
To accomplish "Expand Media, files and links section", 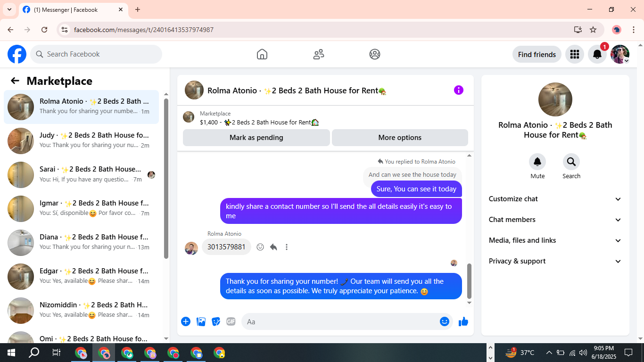I will point(555,240).
